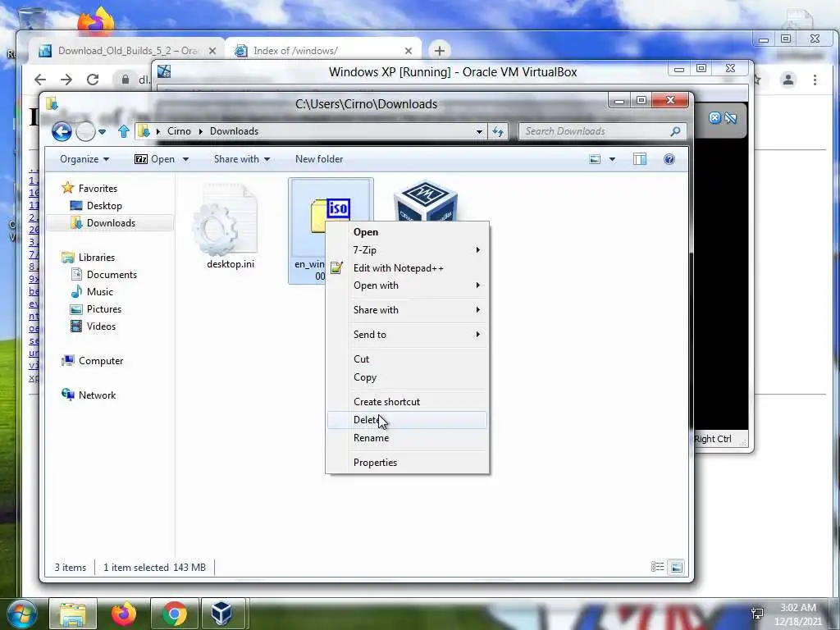The height and width of the screenshot is (630, 840).
Task: Close the Index of /windows/ tab
Action: point(409,51)
